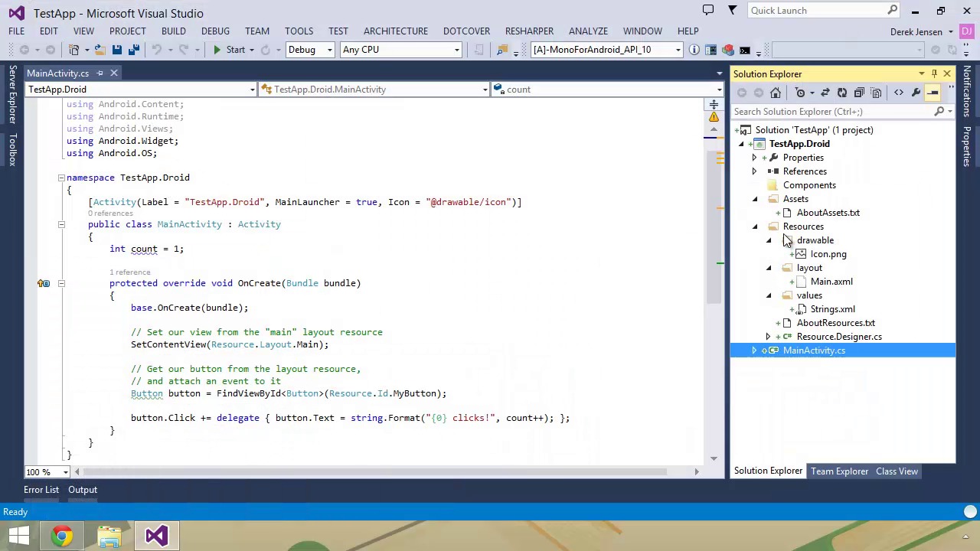Collapse the Resources folder
980x551 pixels.
755,227
